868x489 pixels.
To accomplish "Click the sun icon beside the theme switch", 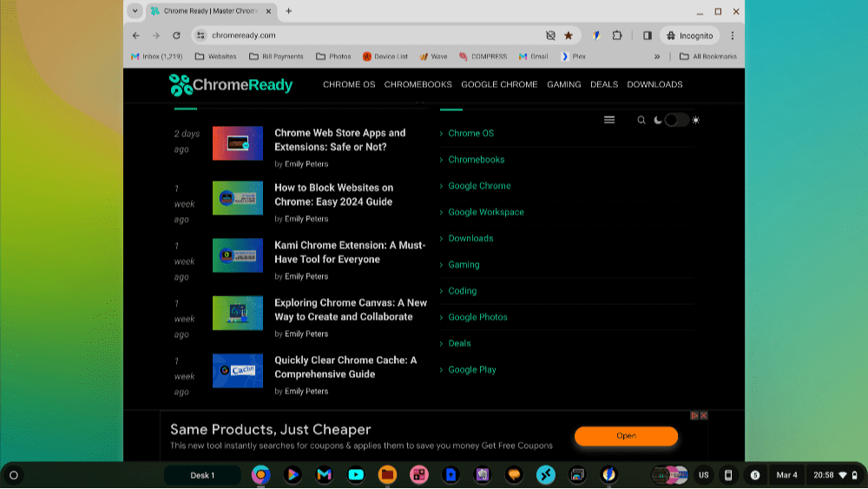I will (x=696, y=120).
